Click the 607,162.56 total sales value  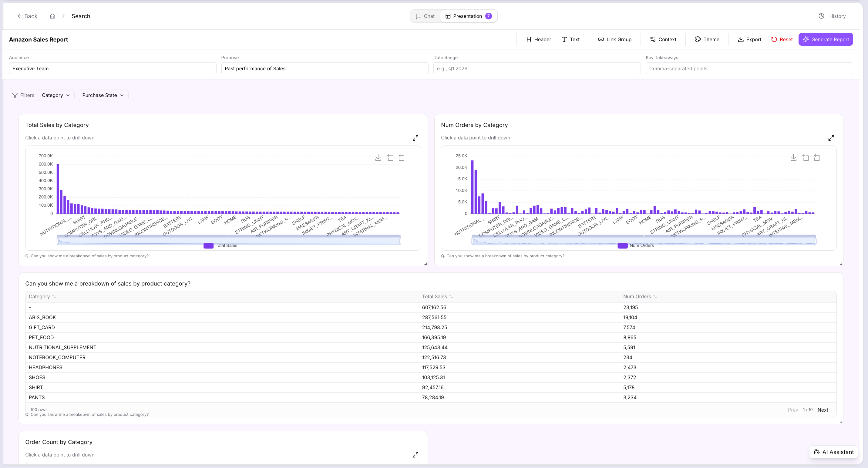tap(434, 307)
